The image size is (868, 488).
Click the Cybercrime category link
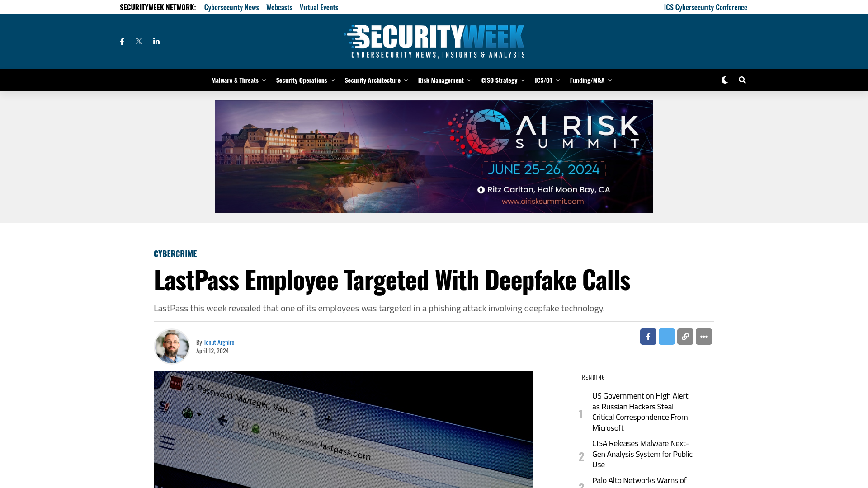175,253
